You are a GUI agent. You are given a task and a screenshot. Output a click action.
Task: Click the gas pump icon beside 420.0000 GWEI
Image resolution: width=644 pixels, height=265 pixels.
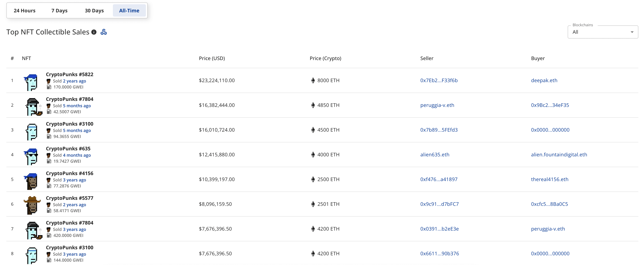pos(49,235)
